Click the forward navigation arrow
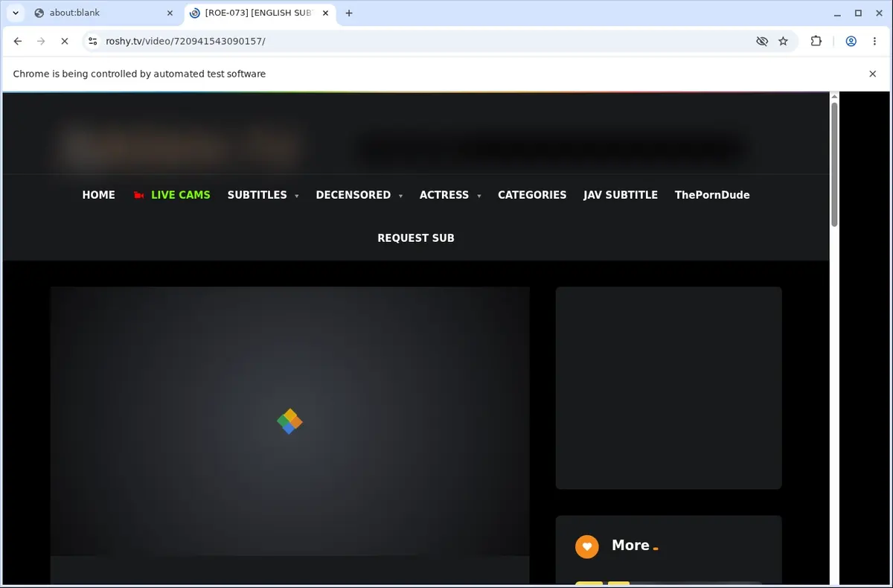Viewport: 893px width, 588px height. 41,42
